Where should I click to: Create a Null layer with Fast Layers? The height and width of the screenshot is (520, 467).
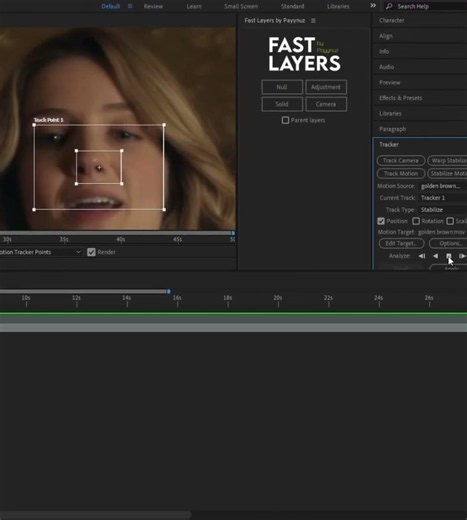[282, 87]
